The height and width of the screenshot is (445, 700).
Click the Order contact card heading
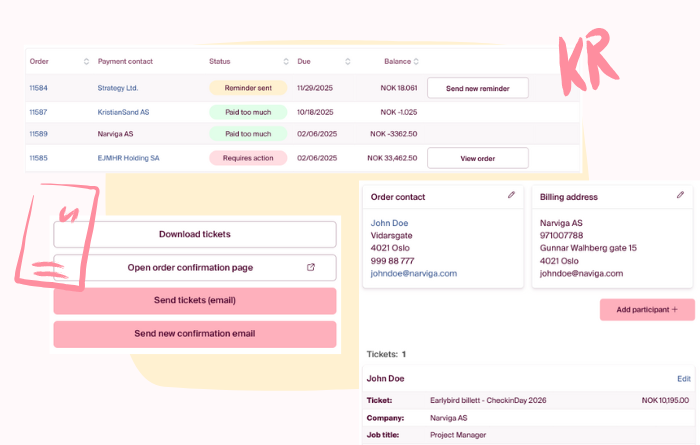(x=398, y=197)
